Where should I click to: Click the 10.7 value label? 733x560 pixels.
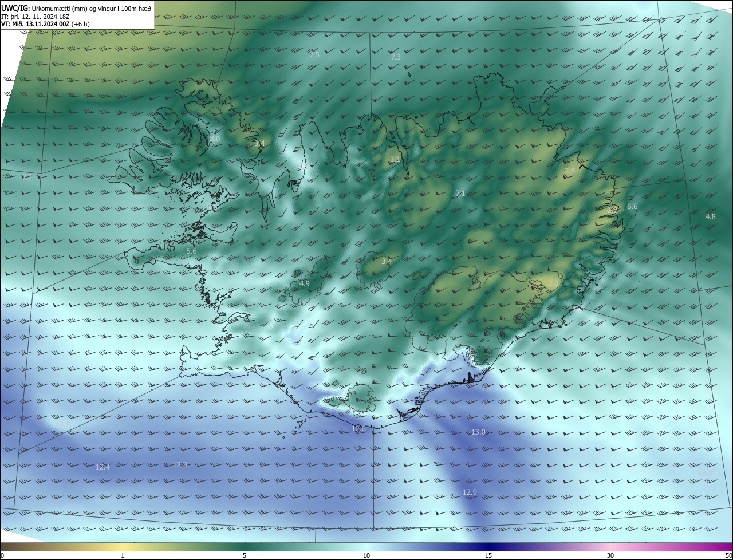pyautogui.click(x=705, y=474)
